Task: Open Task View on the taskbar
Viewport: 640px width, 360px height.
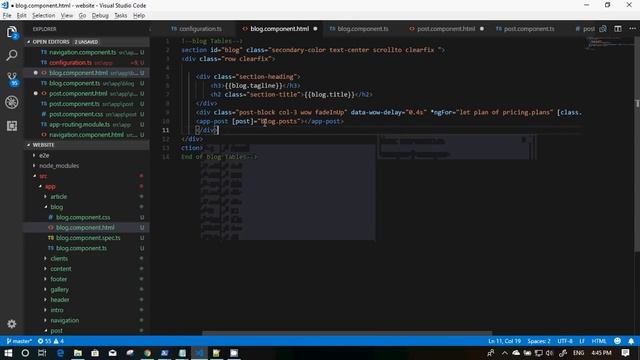Action: point(42,353)
